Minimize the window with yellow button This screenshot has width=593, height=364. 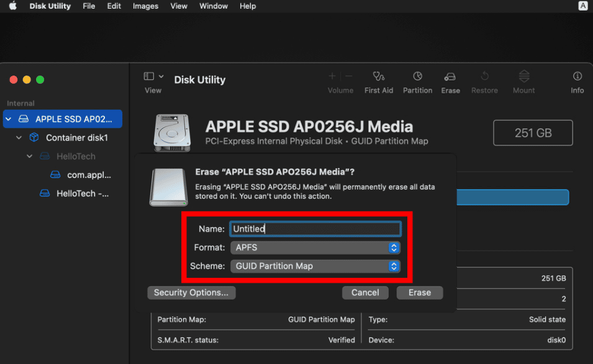click(x=27, y=79)
